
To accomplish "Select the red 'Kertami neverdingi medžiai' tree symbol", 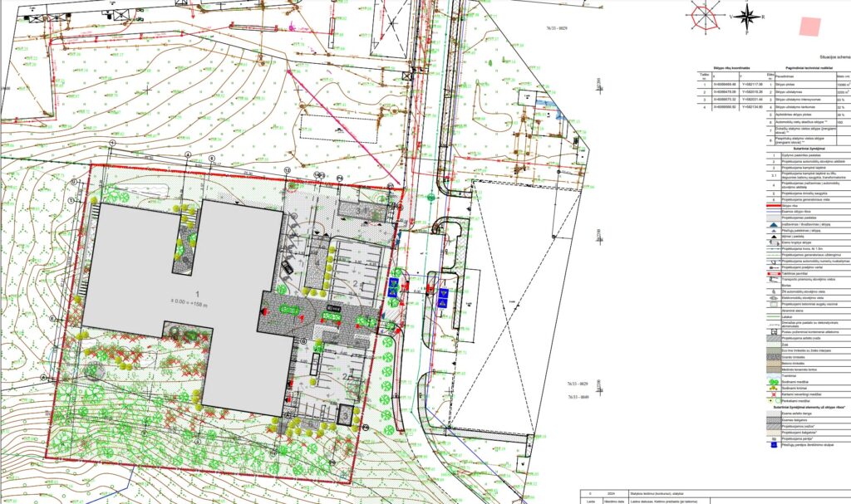I will [x=774, y=394].
